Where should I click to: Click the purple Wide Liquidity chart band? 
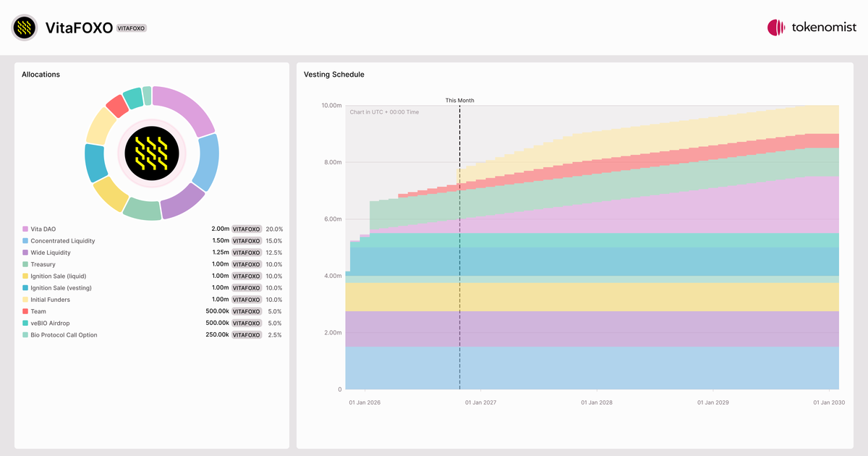pyautogui.click(x=592, y=329)
